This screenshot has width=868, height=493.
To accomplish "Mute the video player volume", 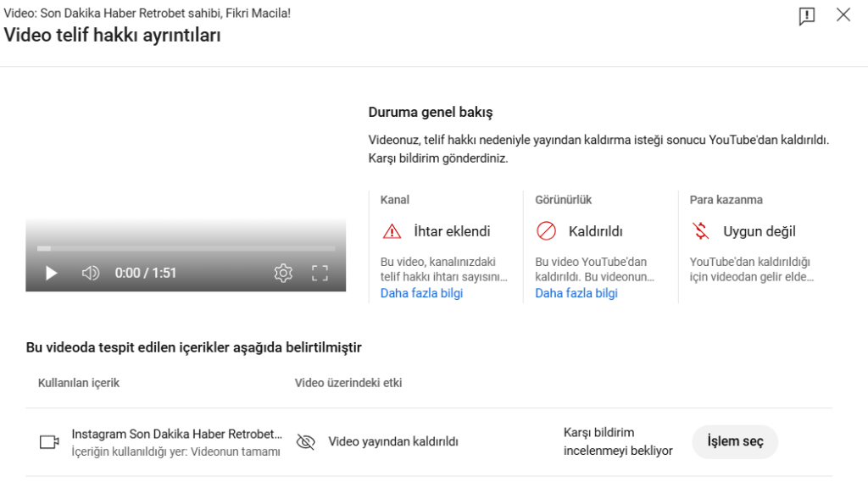I will pyautogui.click(x=91, y=273).
